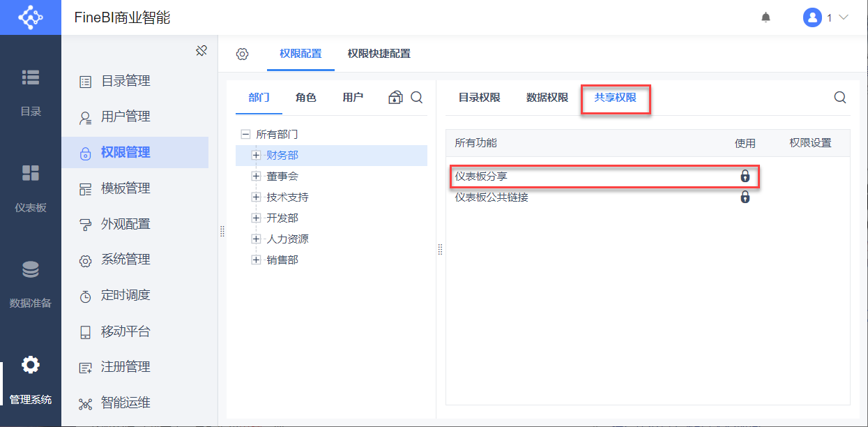Viewport: 868px width, 427px height.
Task: Collapse the 所有部门 tree root
Action: (x=245, y=134)
